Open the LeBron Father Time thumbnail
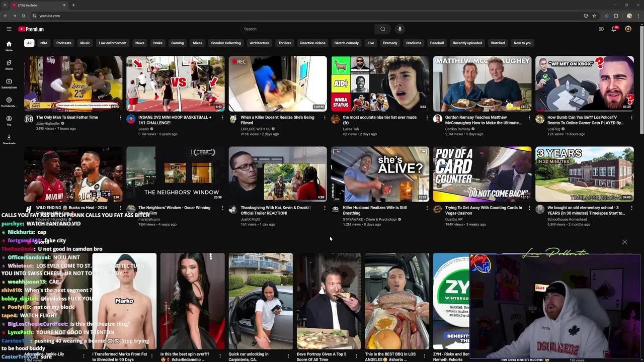The height and width of the screenshot is (362, 644). click(73, 83)
